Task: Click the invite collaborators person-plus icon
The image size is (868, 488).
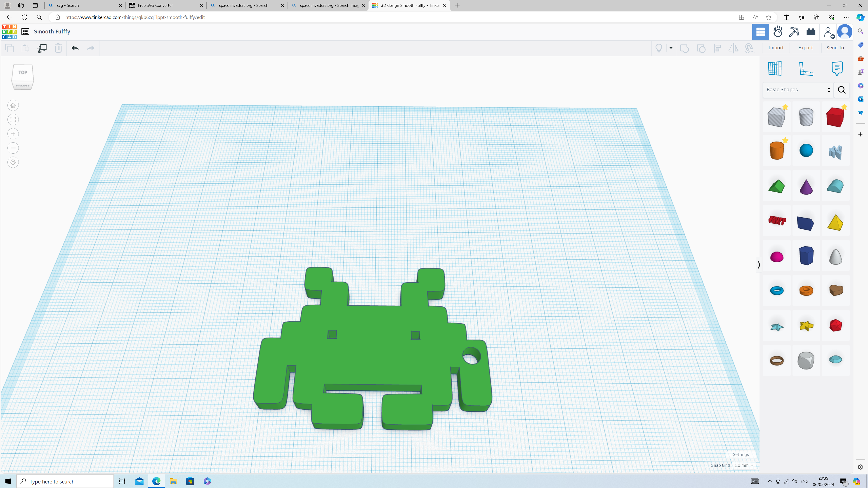Action: coord(829,32)
